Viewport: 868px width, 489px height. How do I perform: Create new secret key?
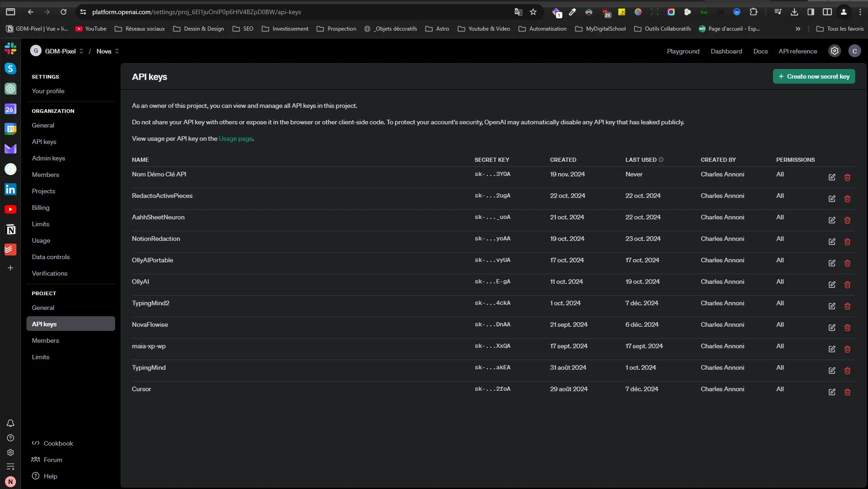(814, 76)
